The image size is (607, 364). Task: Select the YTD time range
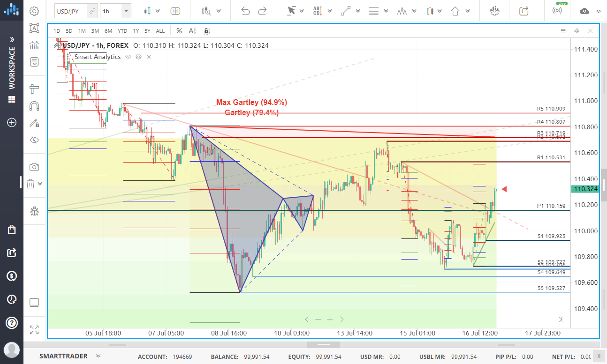click(122, 31)
